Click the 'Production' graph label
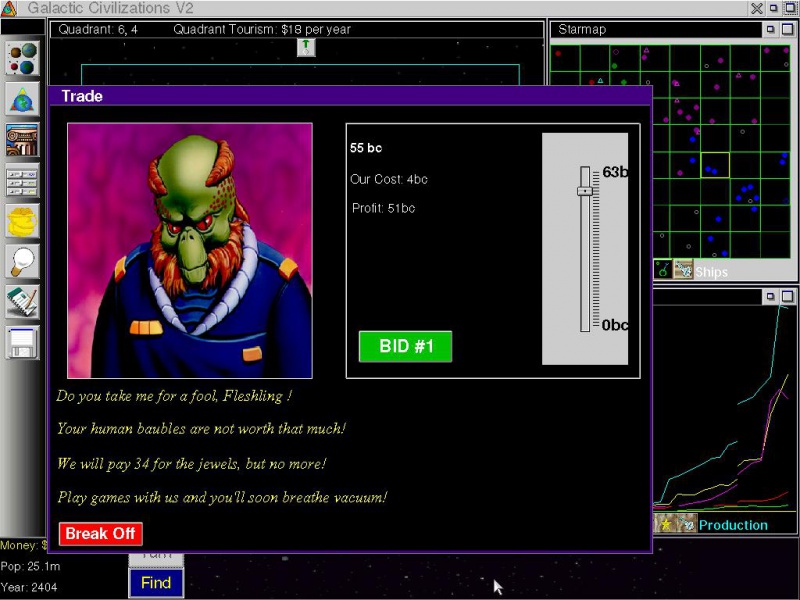The image size is (800, 600). (733, 525)
